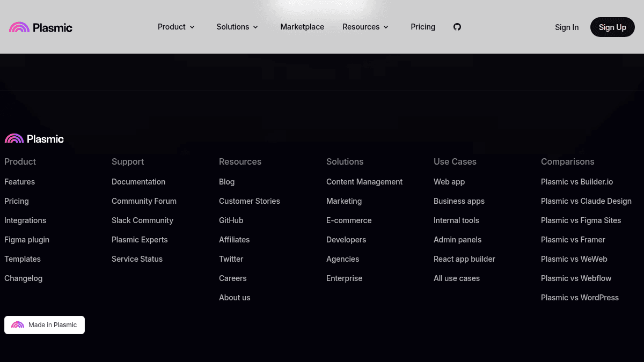Join via the Slack Community link
Screen dimensions: 644x362
pos(142,220)
